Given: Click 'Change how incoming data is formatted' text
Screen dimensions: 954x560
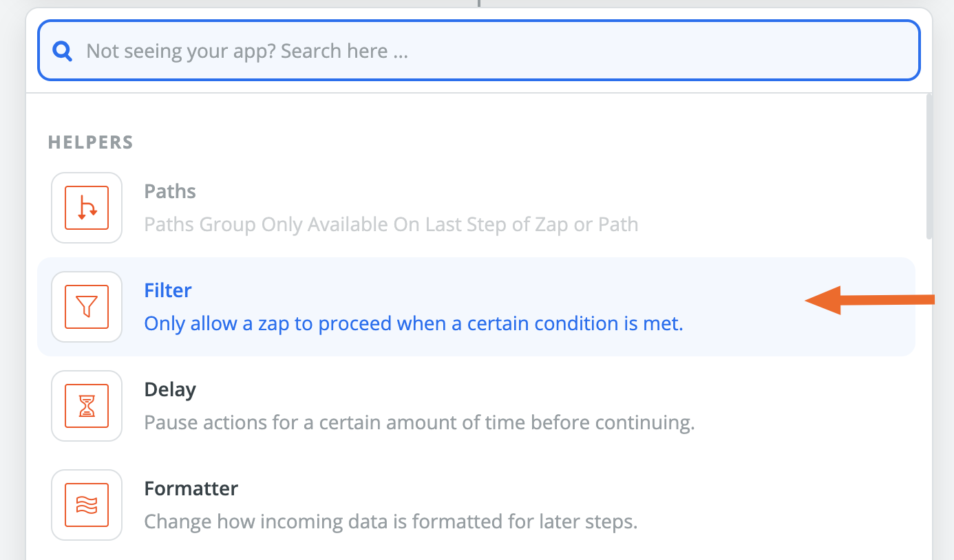Looking at the screenshot, I should click(390, 521).
